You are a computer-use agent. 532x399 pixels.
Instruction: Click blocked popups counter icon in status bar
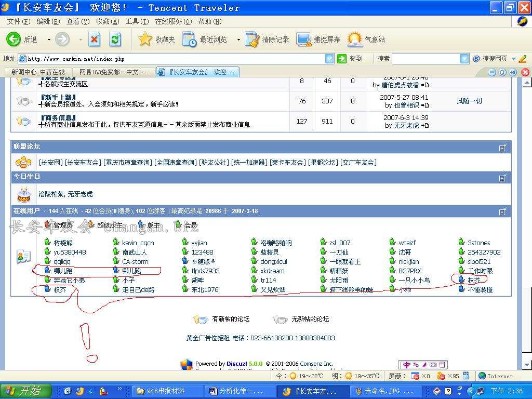pyautogui.click(x=415, y=376)
